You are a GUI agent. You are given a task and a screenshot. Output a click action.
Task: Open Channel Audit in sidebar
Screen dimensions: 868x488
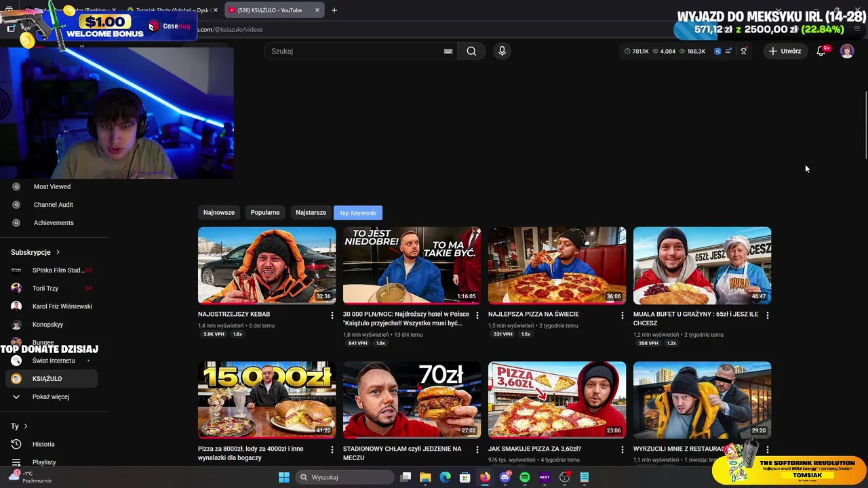pyautogui.click(x=52, y=205)
